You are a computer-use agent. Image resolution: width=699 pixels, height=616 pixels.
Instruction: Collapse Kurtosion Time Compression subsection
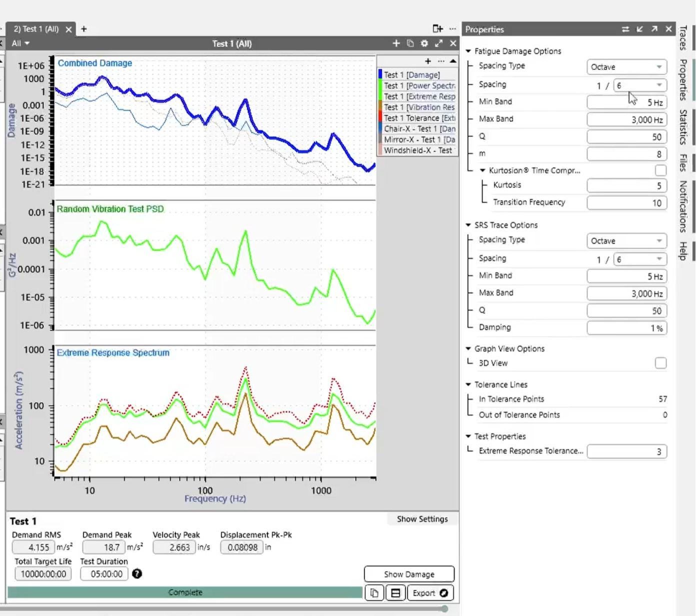tap(483, 170)
